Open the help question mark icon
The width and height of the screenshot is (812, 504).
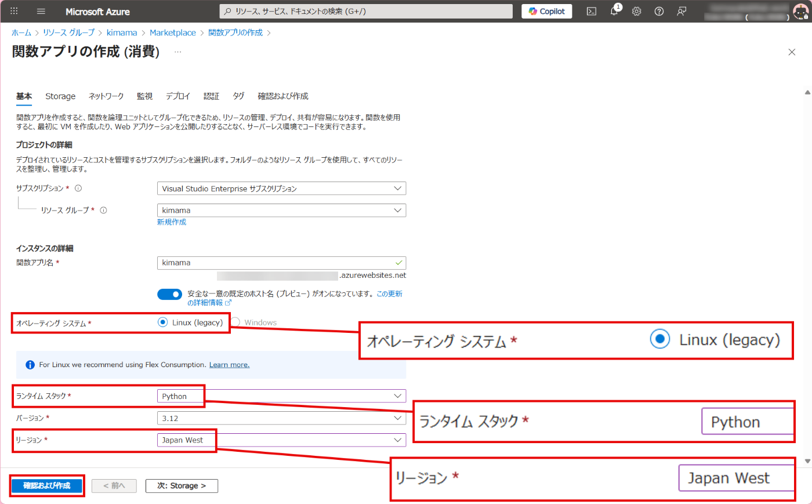659,11
